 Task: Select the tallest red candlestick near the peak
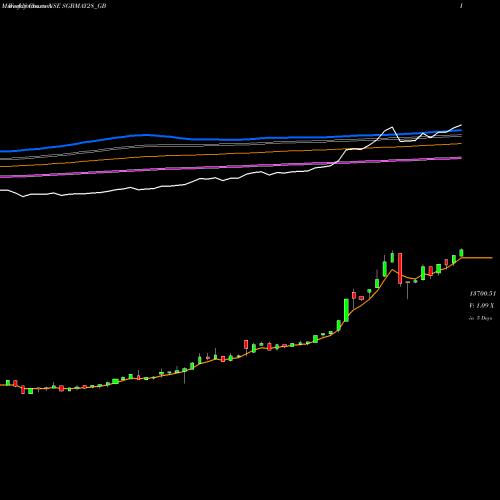pos(400,268)
